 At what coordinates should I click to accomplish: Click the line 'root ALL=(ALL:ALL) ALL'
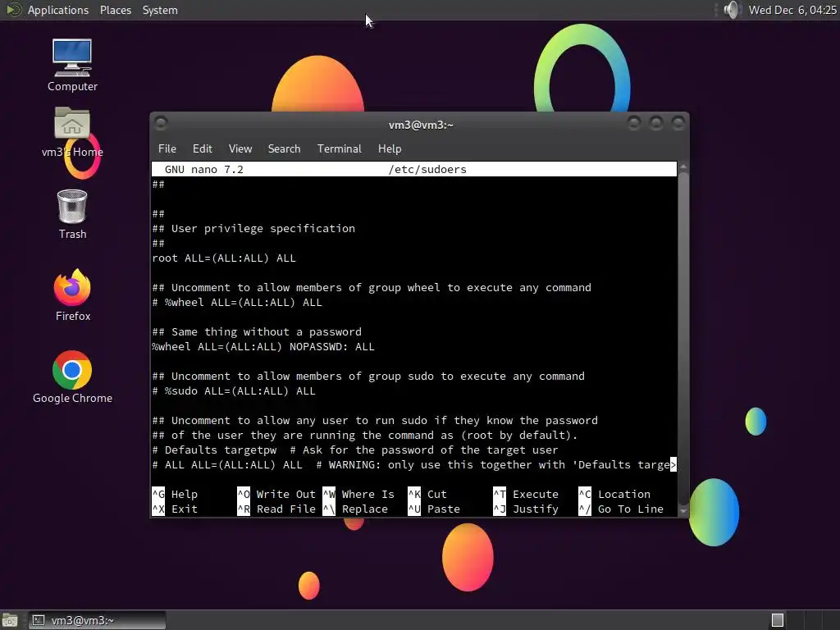click(x=224, y=258)
